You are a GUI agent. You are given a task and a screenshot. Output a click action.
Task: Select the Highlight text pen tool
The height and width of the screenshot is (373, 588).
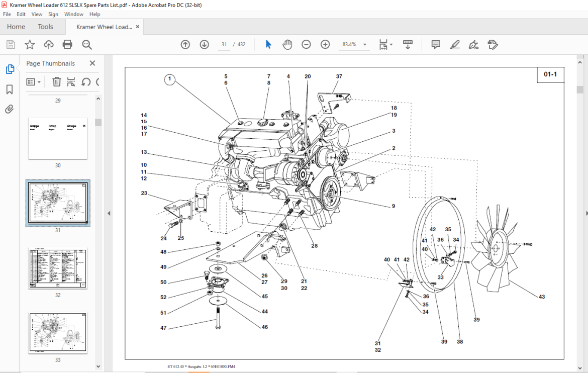[455, 45]
